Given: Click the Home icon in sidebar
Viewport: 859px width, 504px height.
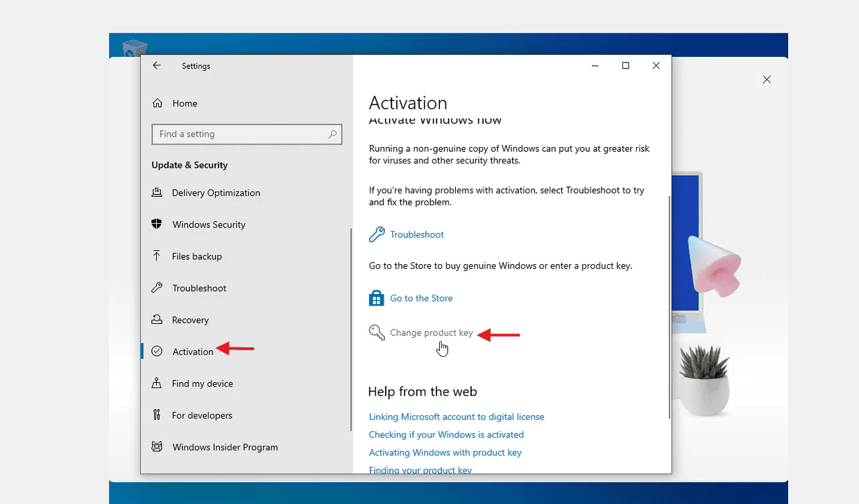Looking at the screenshot, I should pos(158,103).
